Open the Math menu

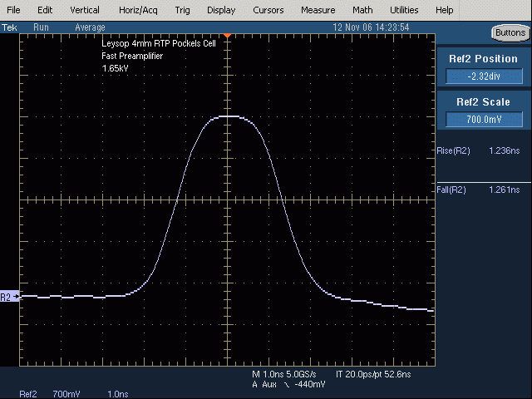(362, 10)
